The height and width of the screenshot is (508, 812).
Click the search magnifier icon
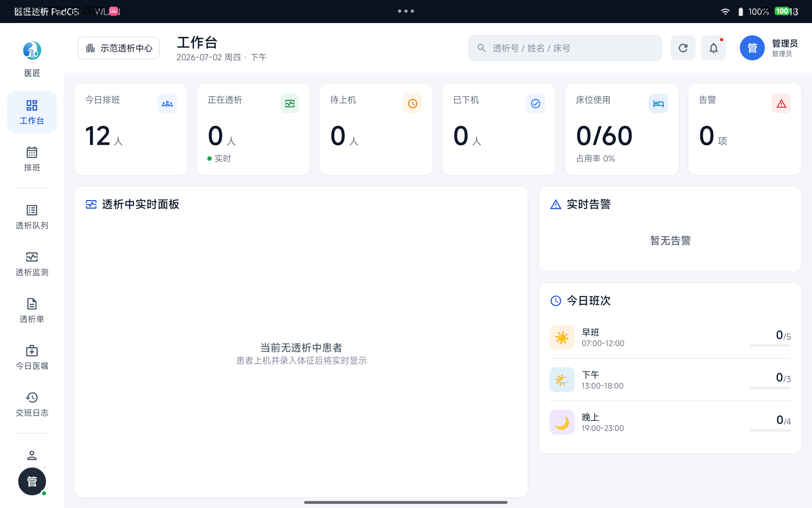(x=481, y=48)
